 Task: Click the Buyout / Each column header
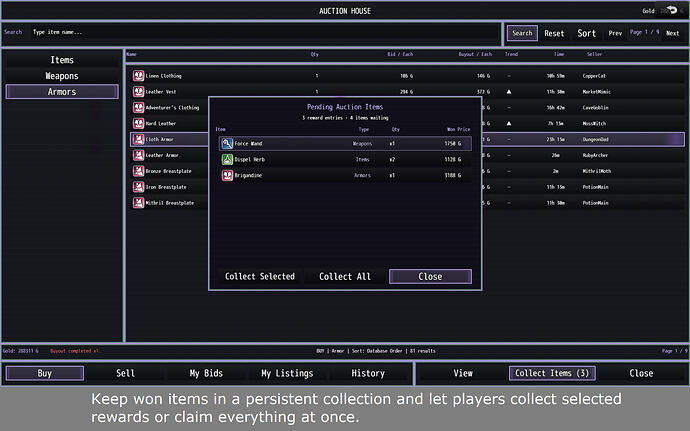point(475,54)
